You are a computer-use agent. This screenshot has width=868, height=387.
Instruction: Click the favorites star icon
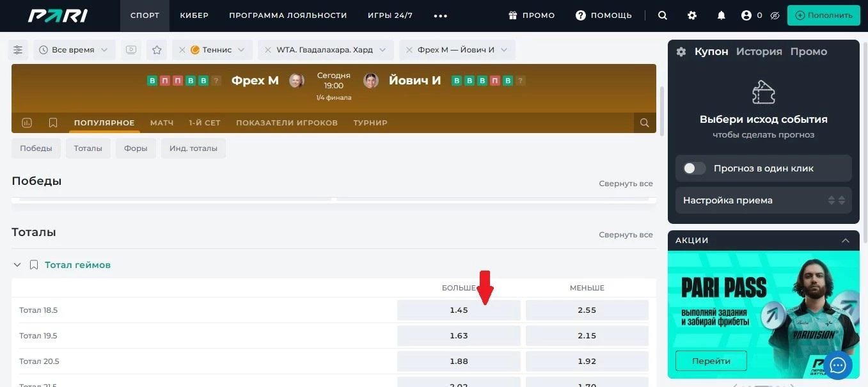click(x=157, y=50)
